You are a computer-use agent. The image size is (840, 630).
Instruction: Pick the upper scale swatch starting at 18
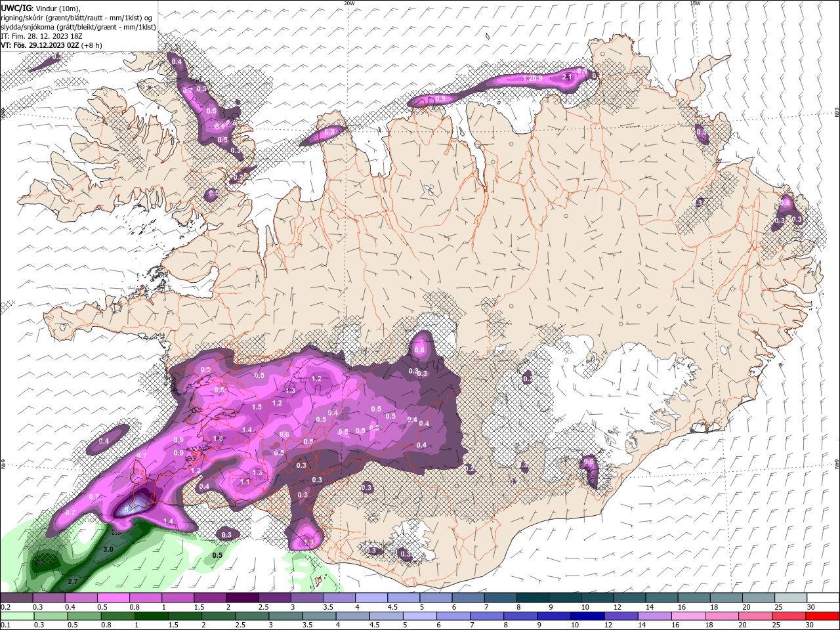[x=726, y=597]
